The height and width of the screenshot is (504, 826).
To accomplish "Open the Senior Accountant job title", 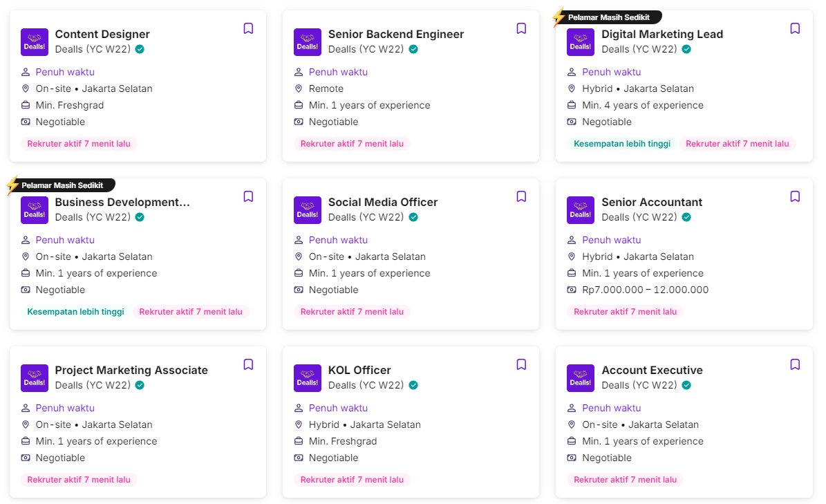I will click(x=652, y=203).
